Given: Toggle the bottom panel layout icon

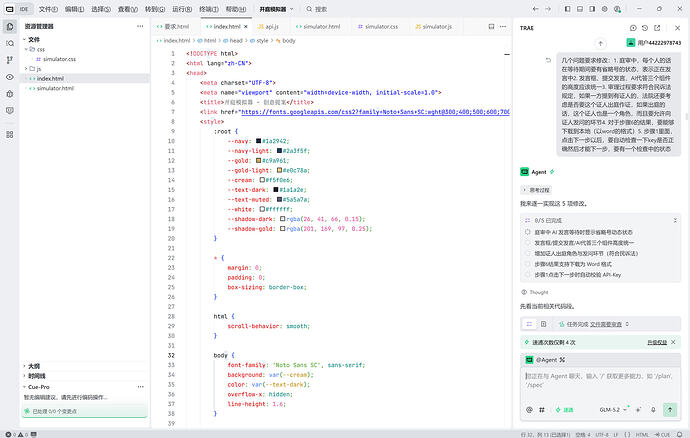Looking at the screenshot, I should (x=580, y=9).
